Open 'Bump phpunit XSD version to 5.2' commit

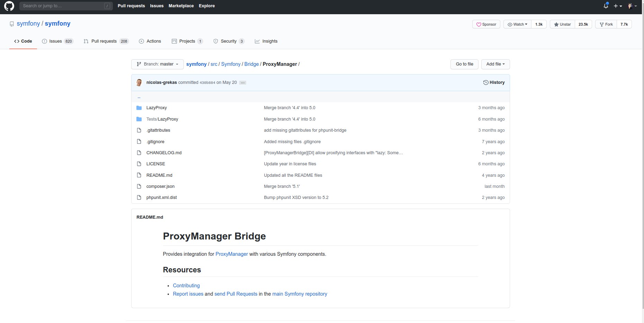click(x=296, y=197)
